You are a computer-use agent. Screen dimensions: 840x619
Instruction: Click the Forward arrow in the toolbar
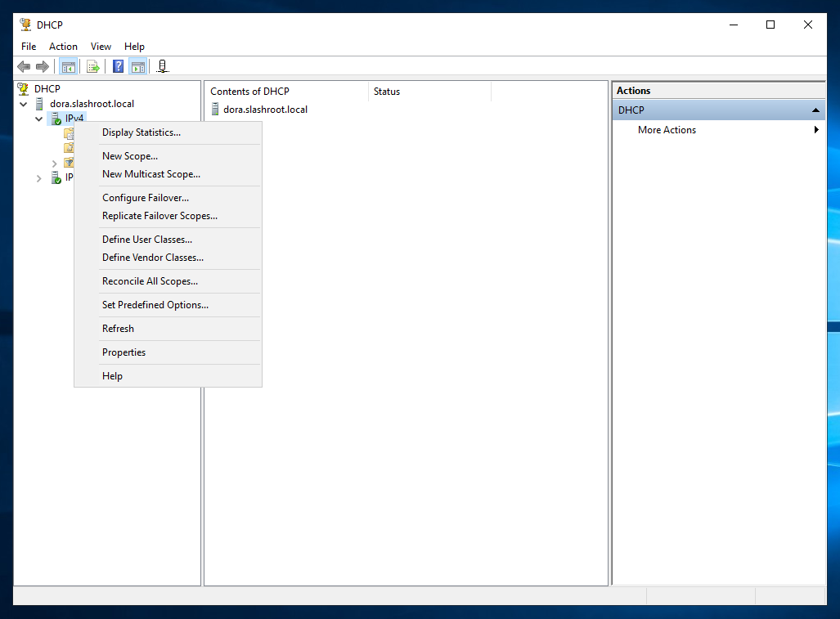click(43, 66)
